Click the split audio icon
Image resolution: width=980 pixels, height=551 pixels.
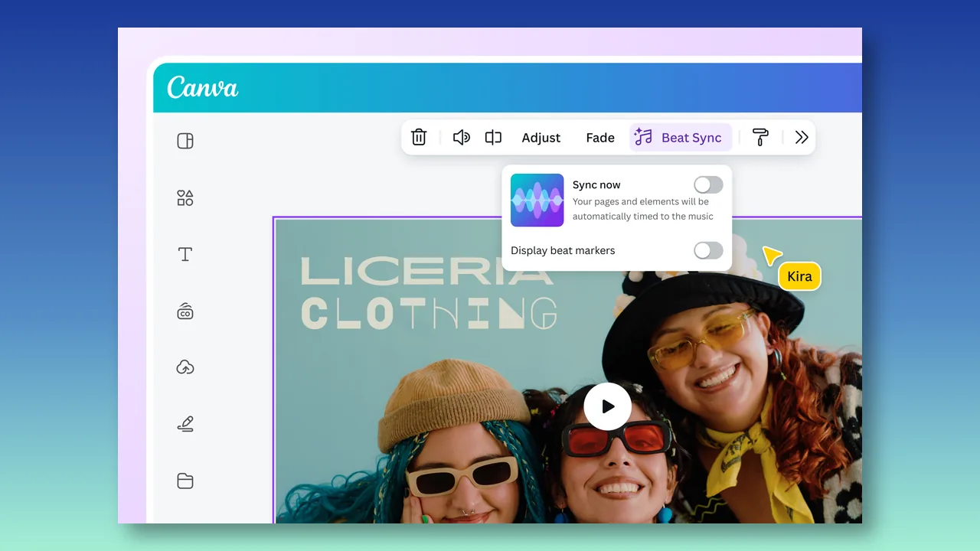click(493, 138)
